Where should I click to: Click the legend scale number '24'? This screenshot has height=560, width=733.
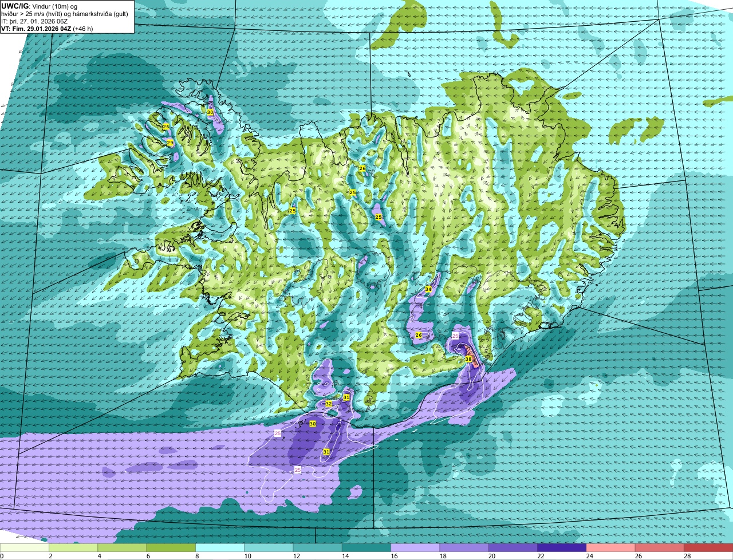[x=590, y=556]
